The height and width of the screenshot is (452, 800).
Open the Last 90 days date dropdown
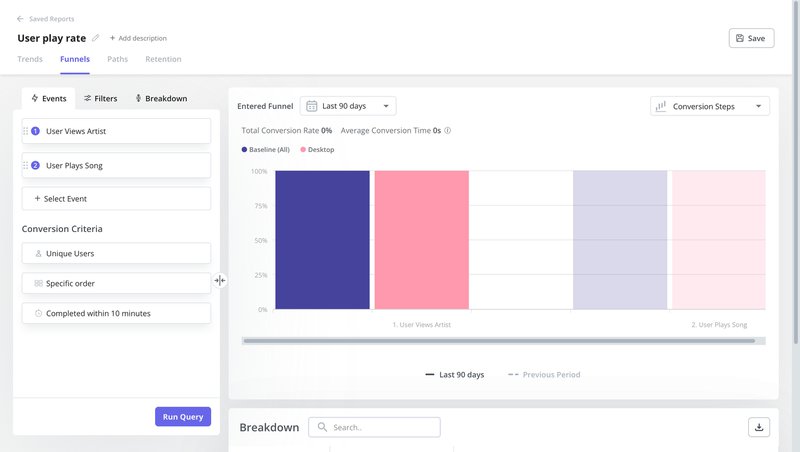pyautogui.click(x=348, y=106)
